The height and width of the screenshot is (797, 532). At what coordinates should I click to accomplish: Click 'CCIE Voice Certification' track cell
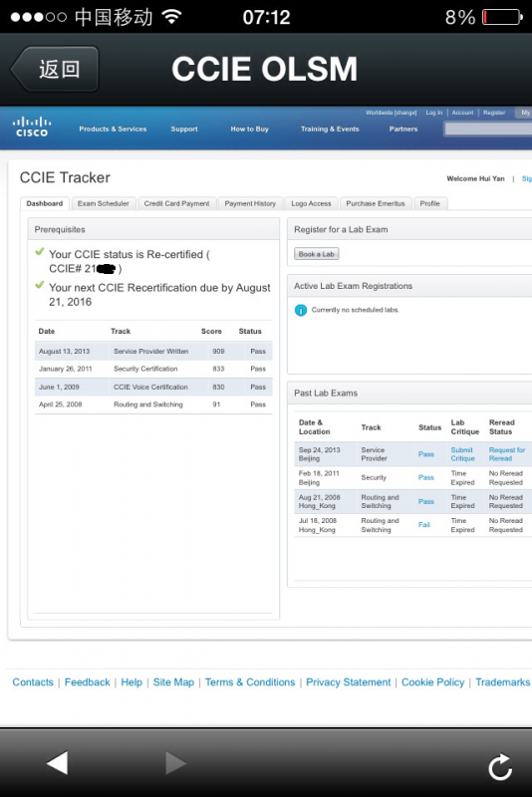(150, 387)
